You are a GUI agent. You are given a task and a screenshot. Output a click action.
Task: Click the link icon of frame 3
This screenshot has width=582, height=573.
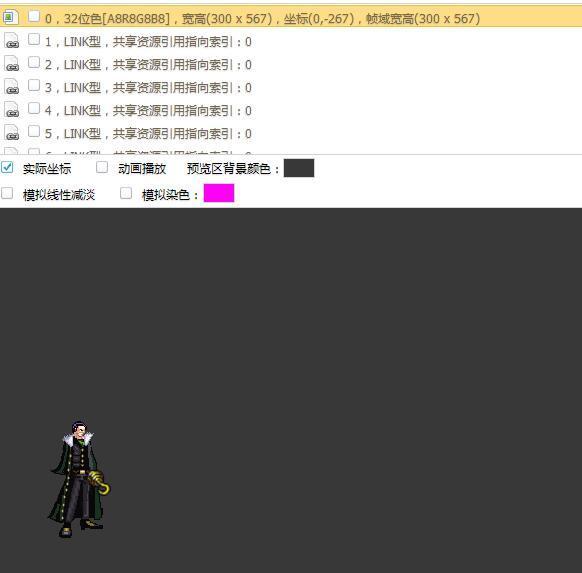(12, 86)
